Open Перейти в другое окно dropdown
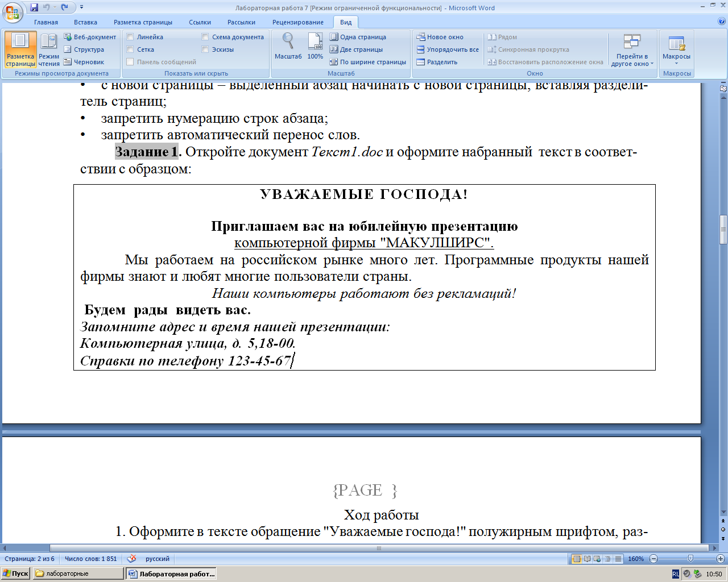This screenshot has width=728, height=582. pos(632,50)
